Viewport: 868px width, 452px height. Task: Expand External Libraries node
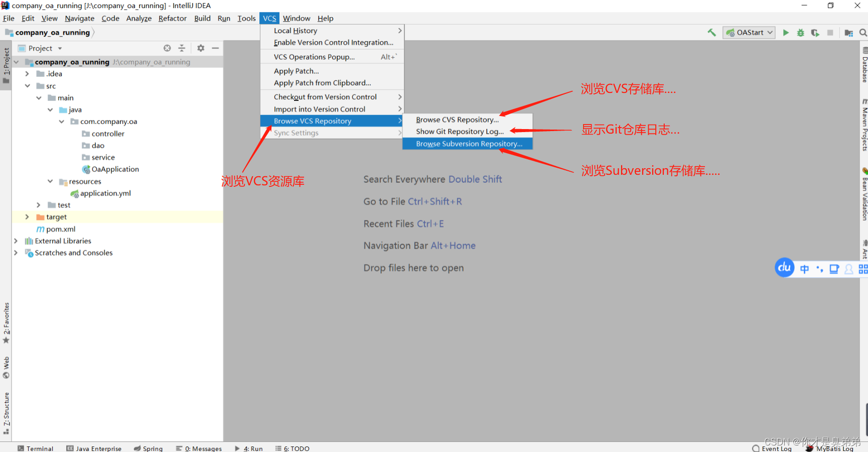[16, 241]
